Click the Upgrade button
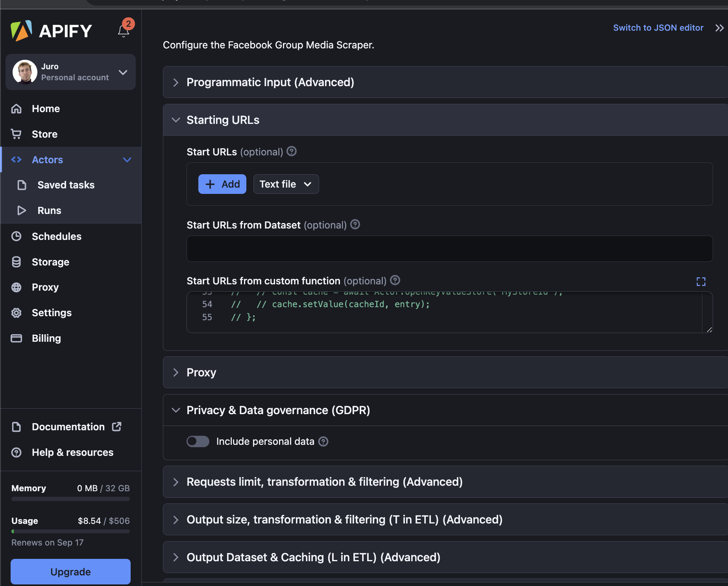 pyautogui.click(x=70, y=571)
